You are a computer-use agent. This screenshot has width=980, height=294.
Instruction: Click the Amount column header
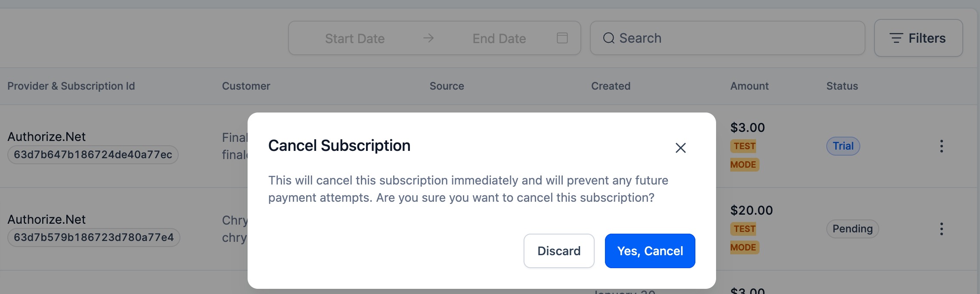click(749, 86)
